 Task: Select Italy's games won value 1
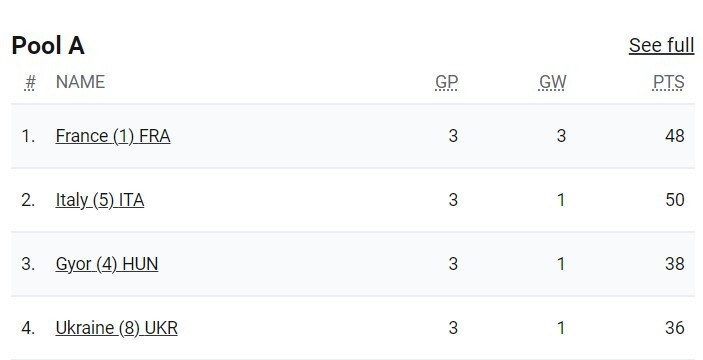coord(561,200)
